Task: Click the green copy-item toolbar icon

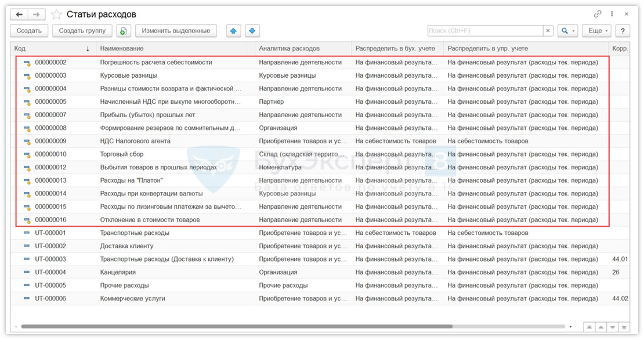Action: [x=123, y=31]
